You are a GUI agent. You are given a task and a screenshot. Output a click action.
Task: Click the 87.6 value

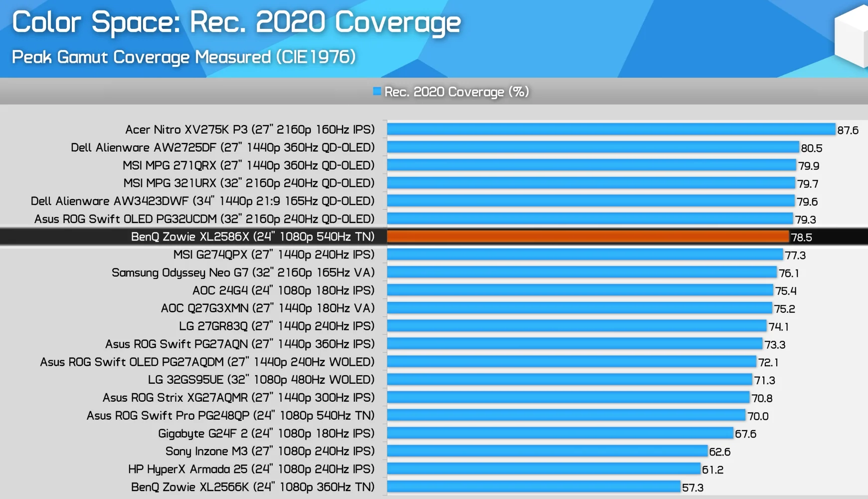tap(848, 130)
